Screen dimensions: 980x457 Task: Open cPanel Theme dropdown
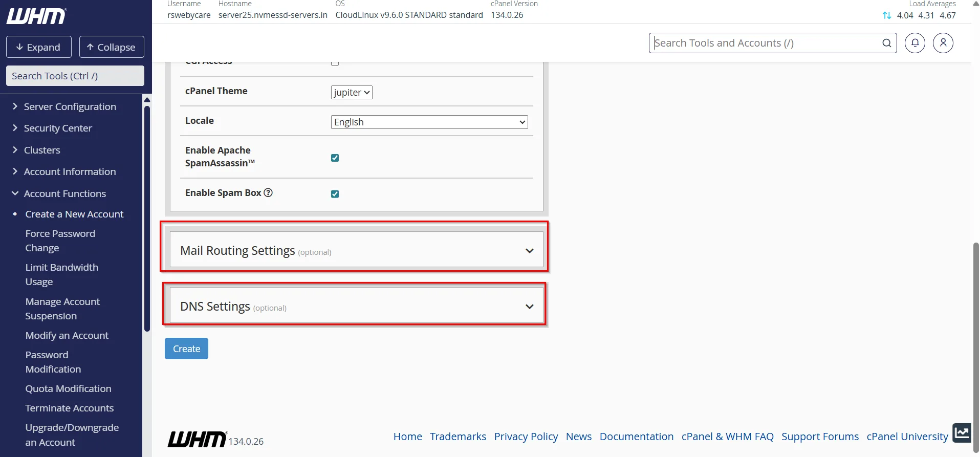(352, 92)
